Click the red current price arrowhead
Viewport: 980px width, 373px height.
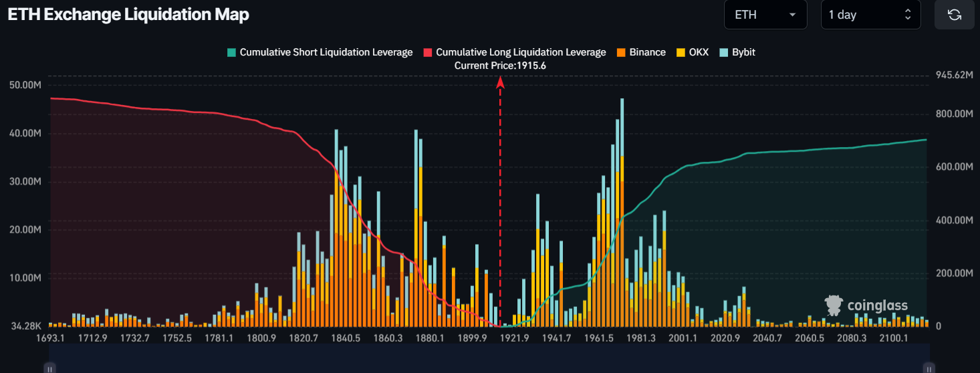(500, 82)
